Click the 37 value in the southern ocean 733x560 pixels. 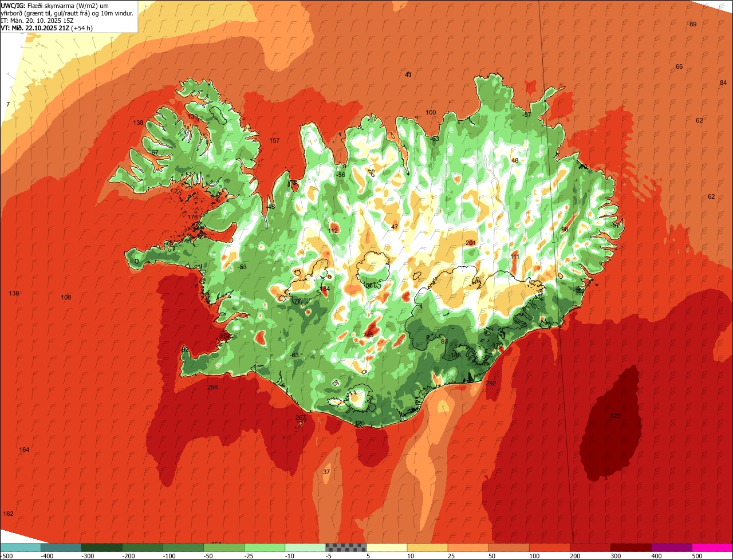[x=326, y=472]
